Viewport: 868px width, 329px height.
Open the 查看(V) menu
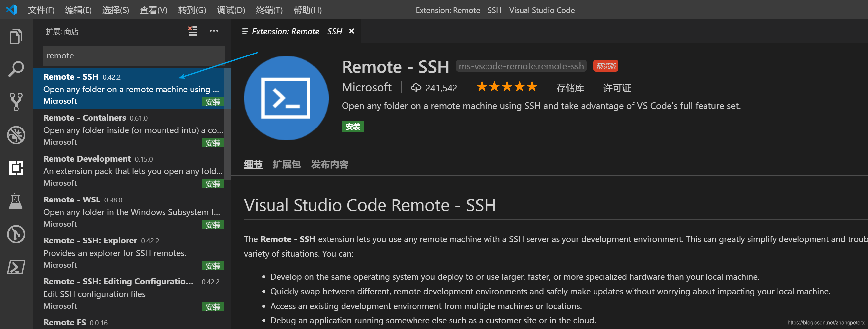click(x=153, y=10)
